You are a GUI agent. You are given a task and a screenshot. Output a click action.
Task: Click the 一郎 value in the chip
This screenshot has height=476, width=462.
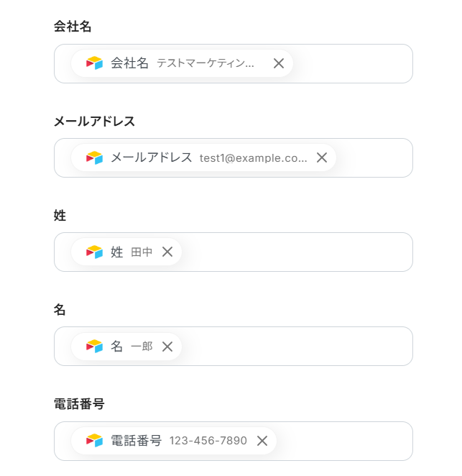(142, 347)
